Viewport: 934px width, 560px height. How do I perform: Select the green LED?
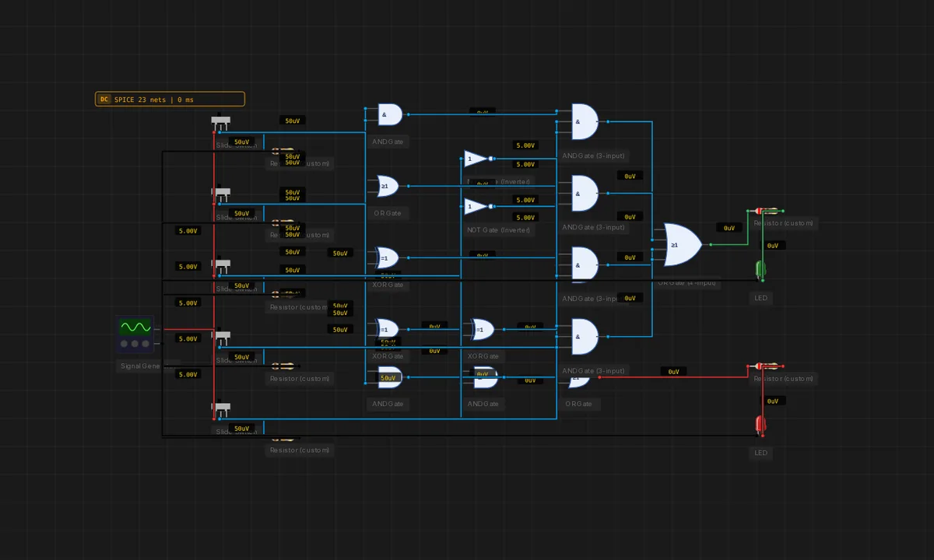pyautogui.click(x=761, y=270)
